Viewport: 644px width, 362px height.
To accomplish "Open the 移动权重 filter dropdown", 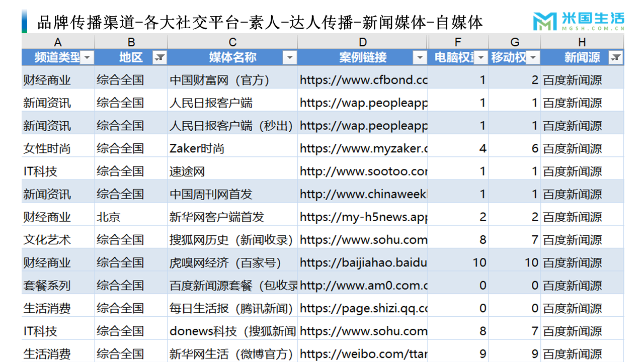I will point(534,58).
